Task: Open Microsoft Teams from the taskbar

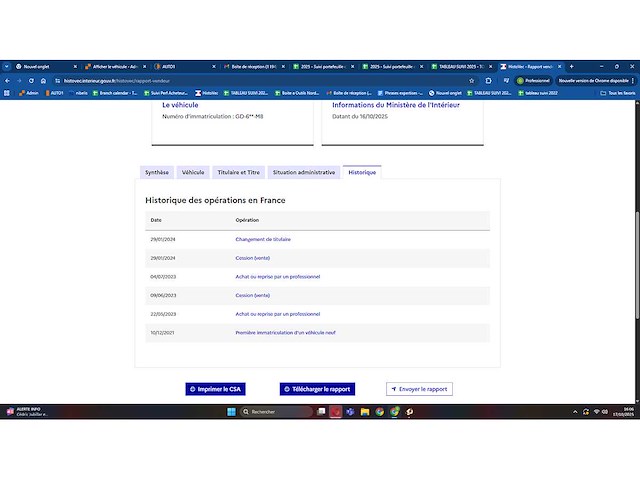Action: point(350,411)
